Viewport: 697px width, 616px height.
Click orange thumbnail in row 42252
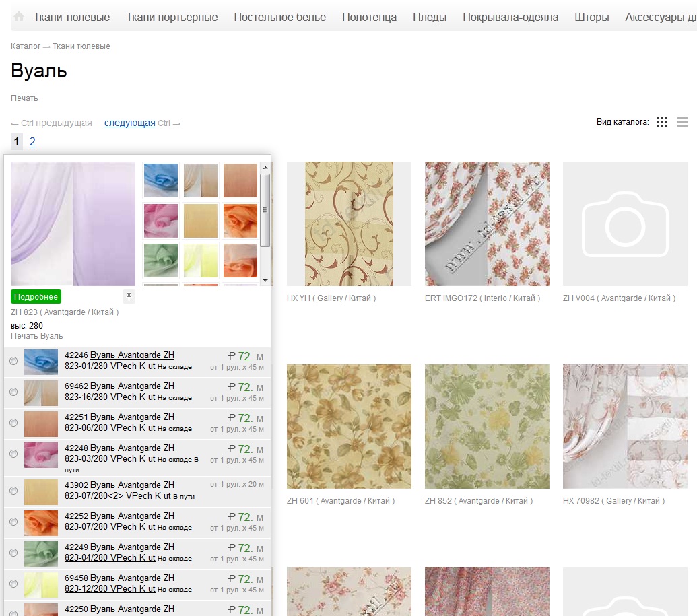[x=41, y=522]
